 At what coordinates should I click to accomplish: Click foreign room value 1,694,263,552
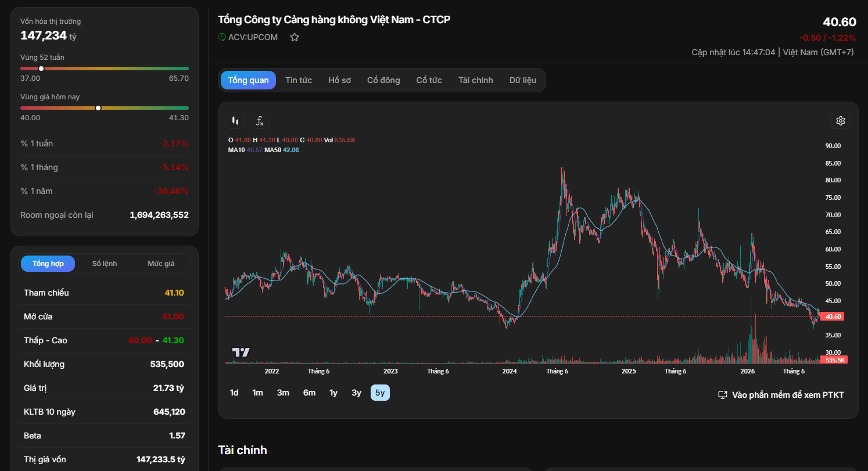pos(159,215)
